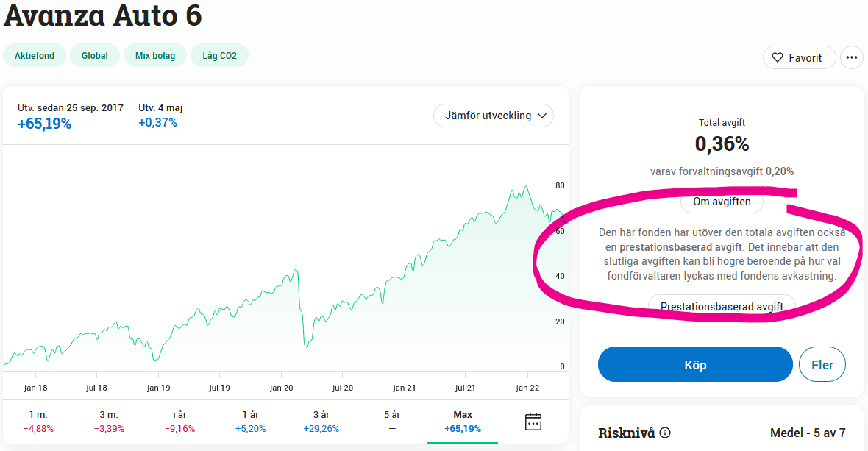
Task: Choose the 5 år period tab
Action: coord(392,422)
